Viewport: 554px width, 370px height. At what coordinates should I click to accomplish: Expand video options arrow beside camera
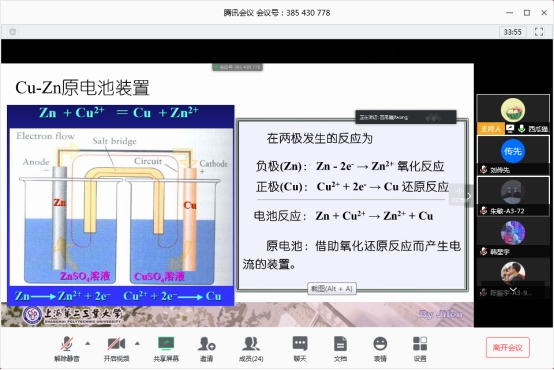tap(137, 343)
